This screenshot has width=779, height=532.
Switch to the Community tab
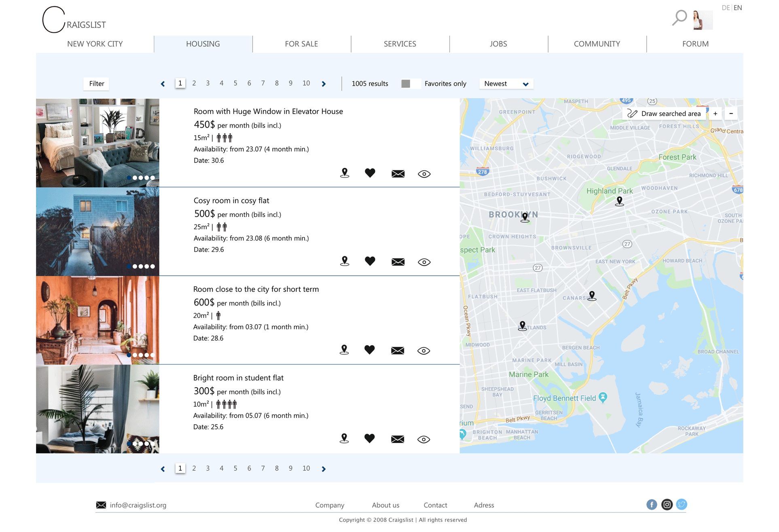[x=597, y=44]
